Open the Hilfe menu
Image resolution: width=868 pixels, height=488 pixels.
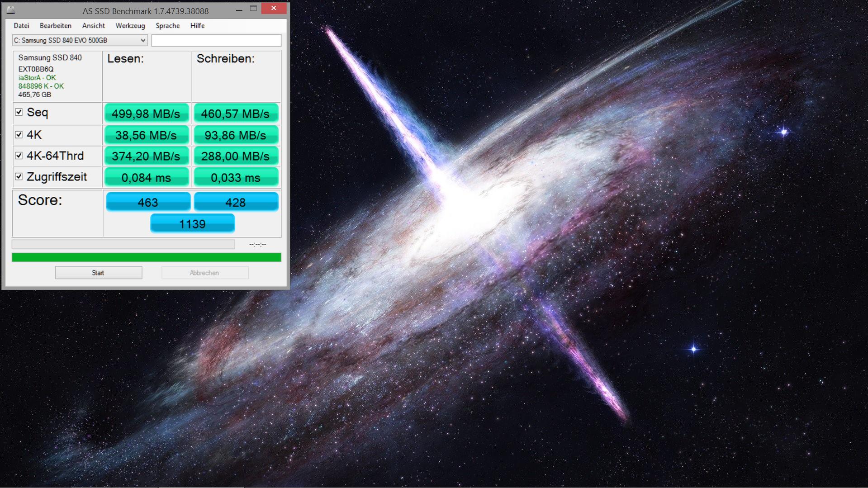pos(197,26)
